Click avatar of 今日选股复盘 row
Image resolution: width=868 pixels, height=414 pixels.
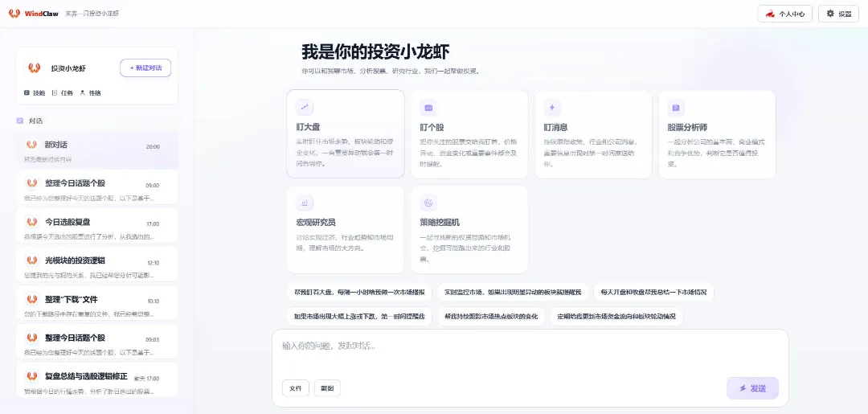[31, 222]
